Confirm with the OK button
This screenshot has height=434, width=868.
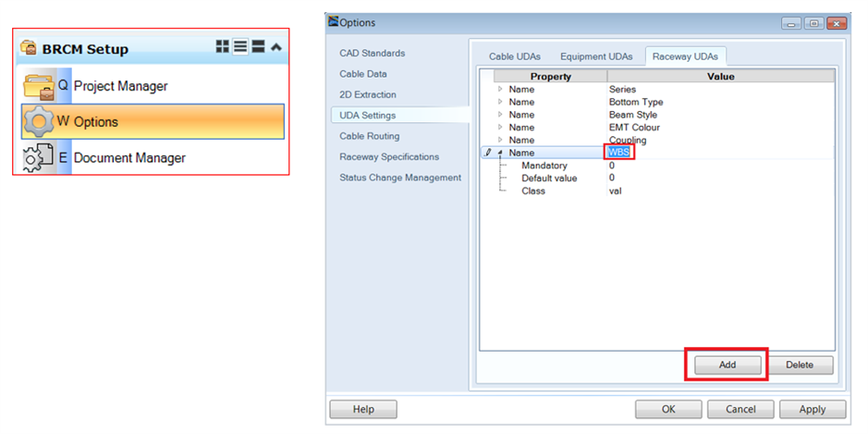[668, 410]
